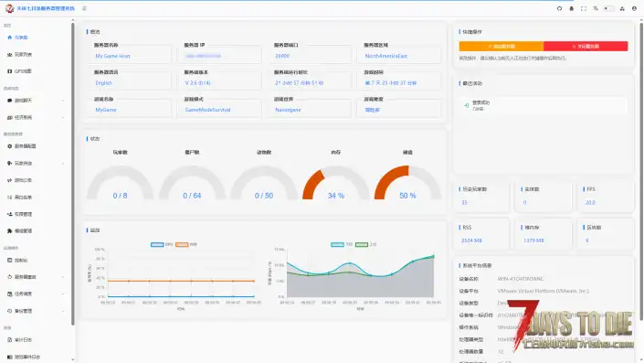
Task: Open the GitHub icon in top bar
Action: 559,8
